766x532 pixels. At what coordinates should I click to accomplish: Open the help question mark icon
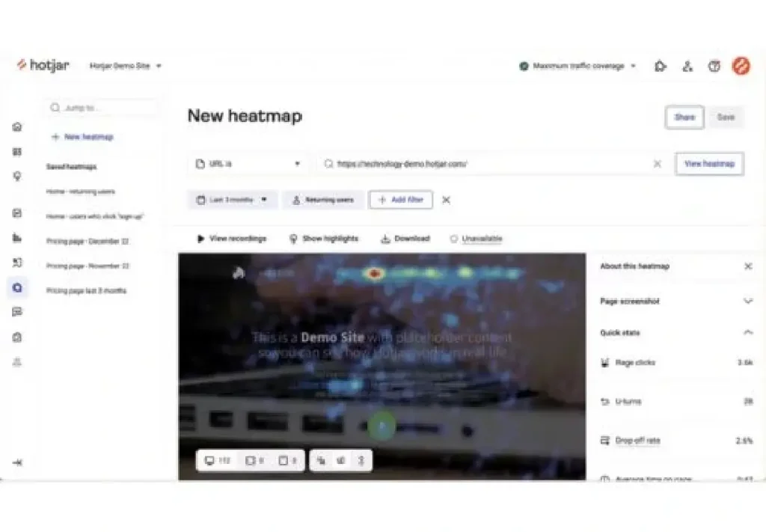point(714,66)
